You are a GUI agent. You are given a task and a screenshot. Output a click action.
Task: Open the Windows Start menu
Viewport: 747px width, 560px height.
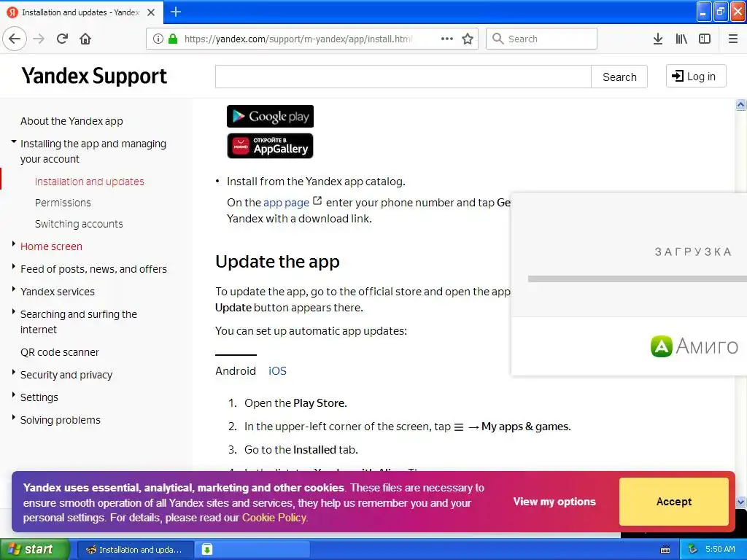[x=35, y=550]
